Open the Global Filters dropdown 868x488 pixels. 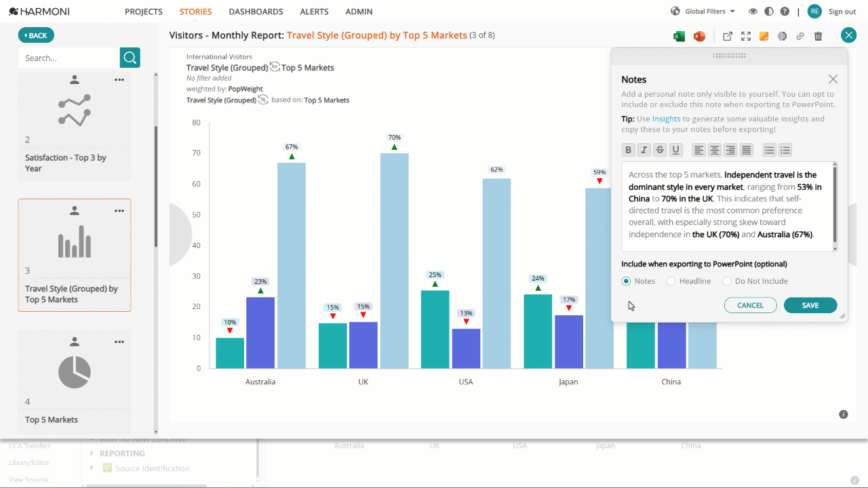coord(710,12)
